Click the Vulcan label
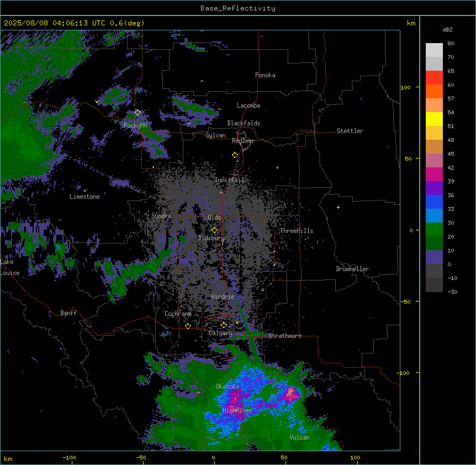The height and width of the screenshot is (465, 476). click(x=300, y=437)
